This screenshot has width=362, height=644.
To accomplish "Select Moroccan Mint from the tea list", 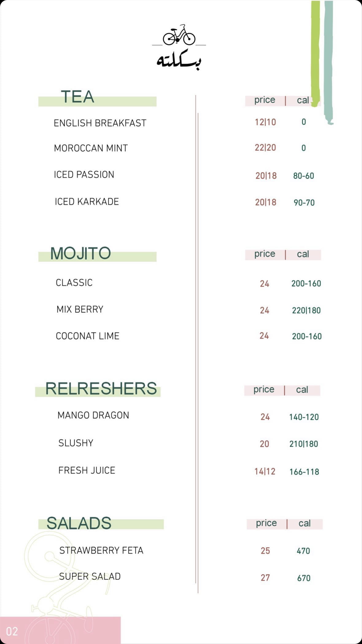I will (91, 148).
